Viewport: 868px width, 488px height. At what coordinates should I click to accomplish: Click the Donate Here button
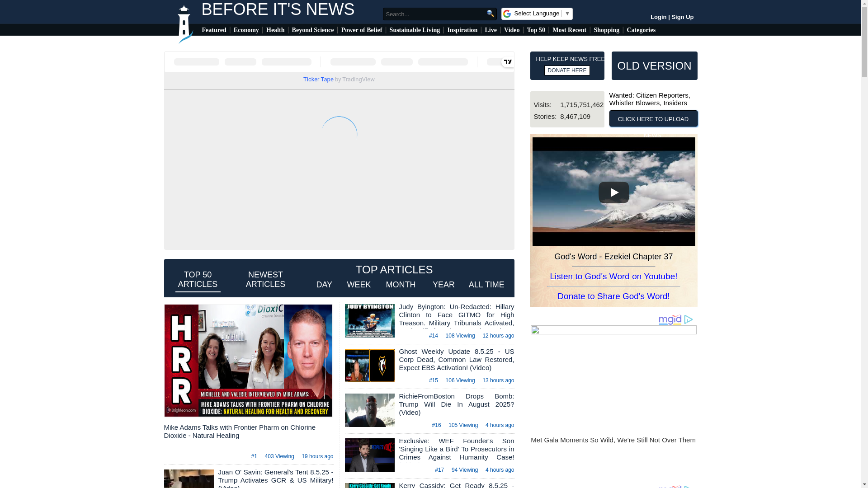coord(567,70)
